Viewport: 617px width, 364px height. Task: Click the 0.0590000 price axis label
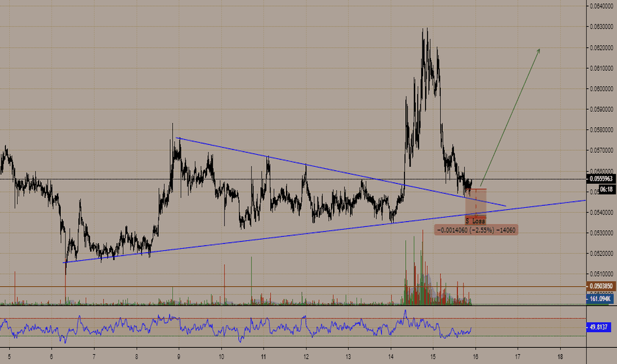(601, 109)
